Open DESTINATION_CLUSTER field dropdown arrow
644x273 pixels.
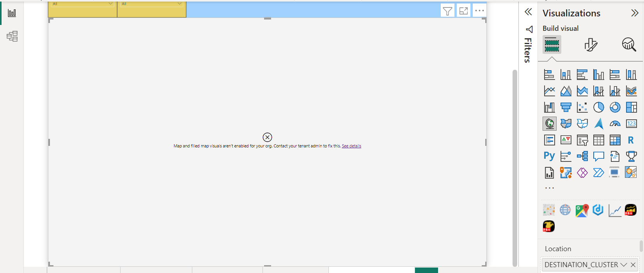[624, 265]
